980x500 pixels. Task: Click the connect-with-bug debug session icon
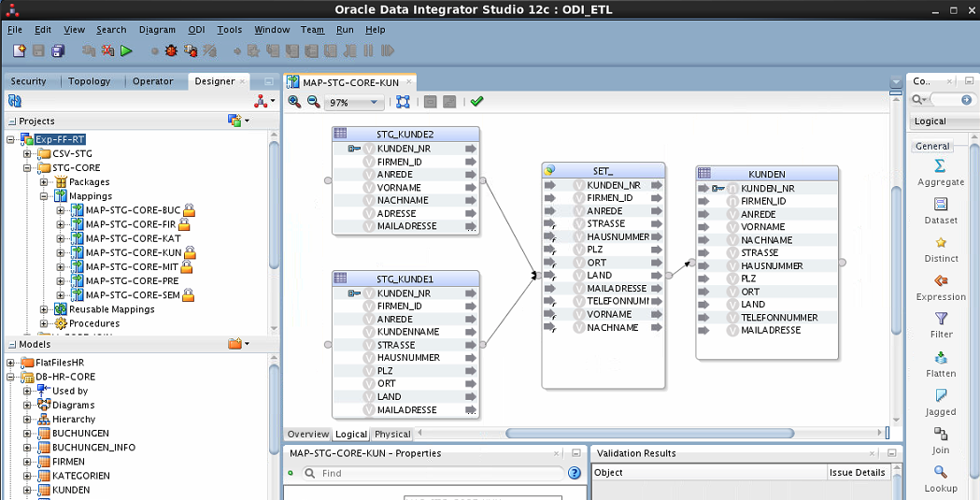coord(191,50)
